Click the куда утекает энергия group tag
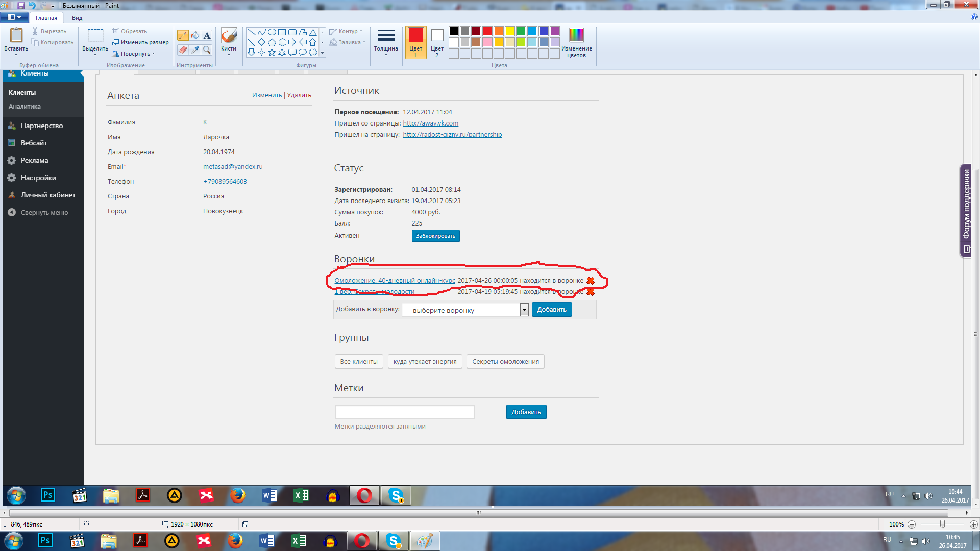 (425, 362)
